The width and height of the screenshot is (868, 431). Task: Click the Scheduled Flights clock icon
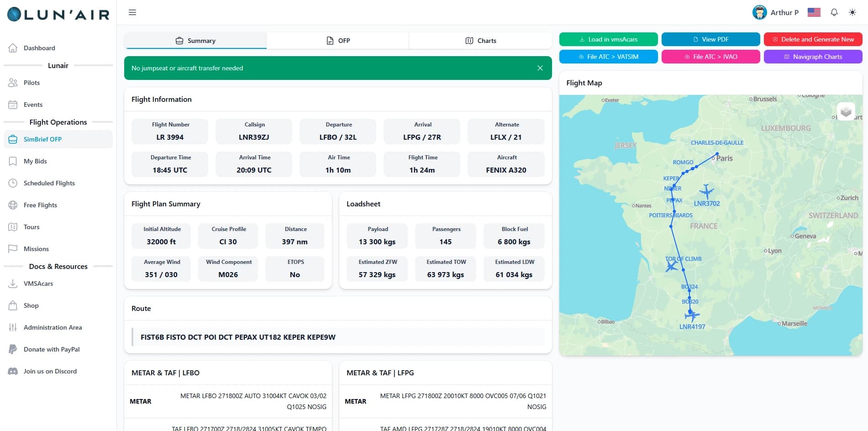12,183
